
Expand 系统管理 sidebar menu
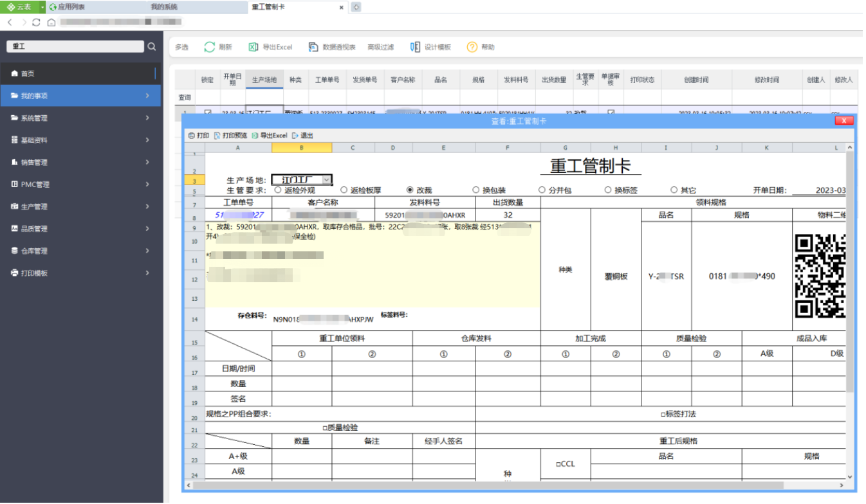point(80,118)
